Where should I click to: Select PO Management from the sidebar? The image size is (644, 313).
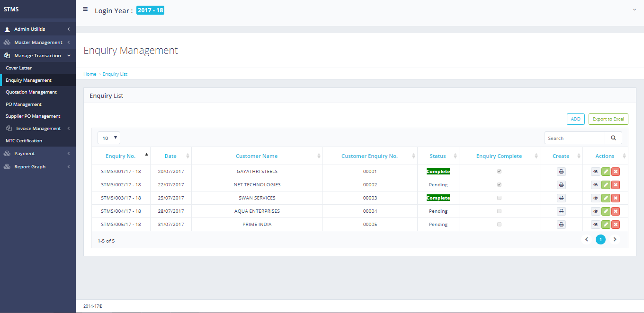point(24,104)
